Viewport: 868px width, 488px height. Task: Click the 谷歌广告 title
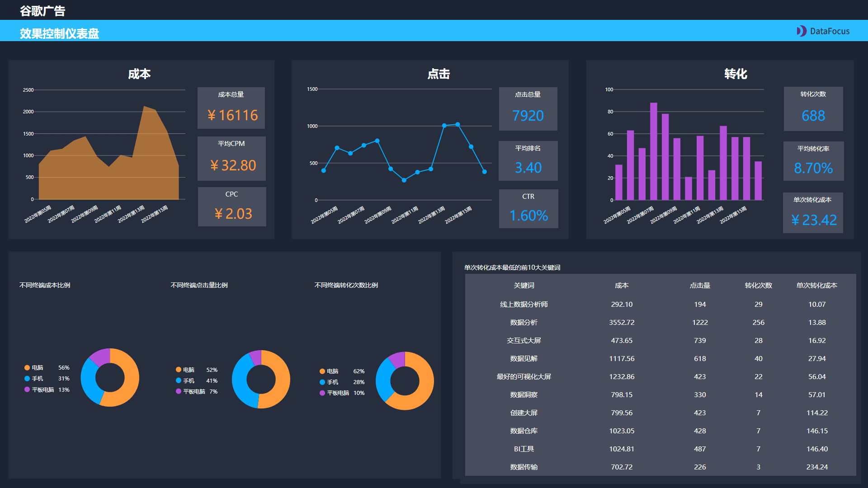[x=42, y=11]
